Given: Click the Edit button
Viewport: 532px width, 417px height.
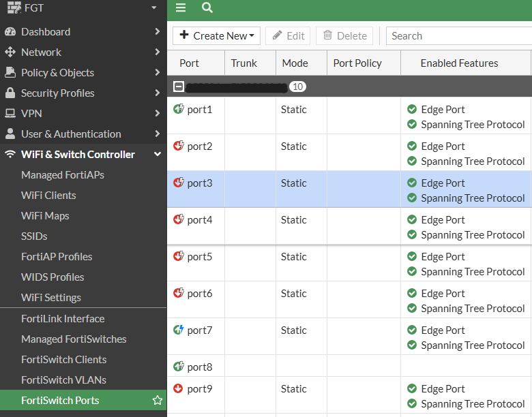Looking at the screenshot, I should click(x=288, y=35).
